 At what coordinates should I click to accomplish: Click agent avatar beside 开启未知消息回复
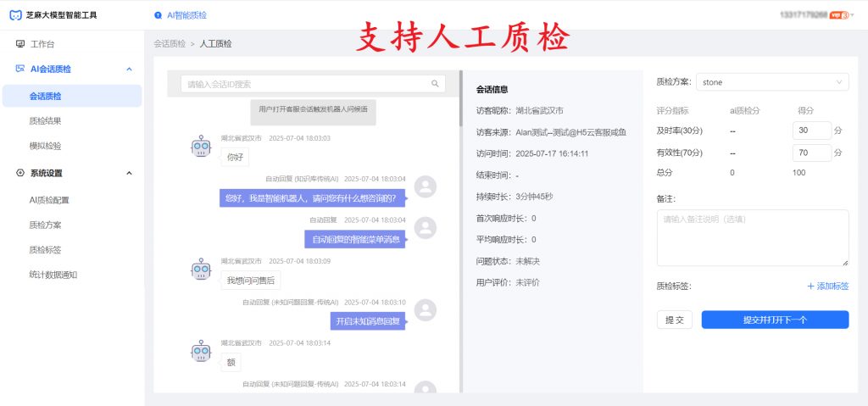point(426,310)
